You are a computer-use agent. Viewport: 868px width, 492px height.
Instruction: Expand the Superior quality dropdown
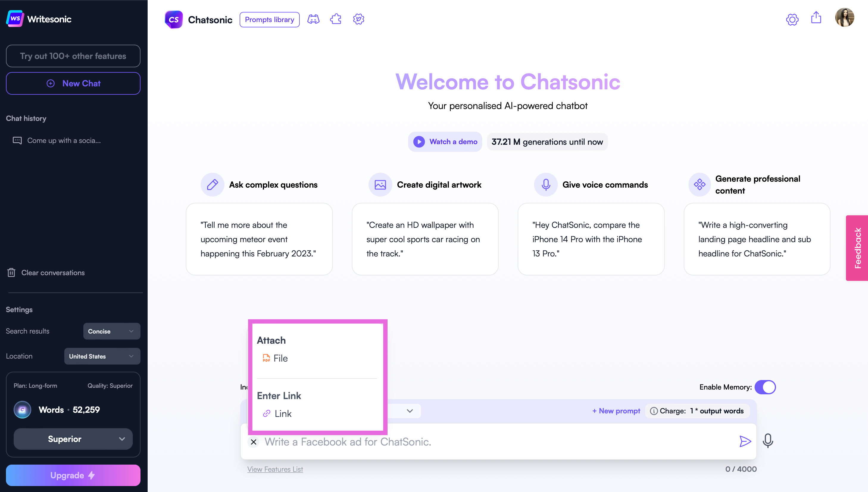pos(73,439)
